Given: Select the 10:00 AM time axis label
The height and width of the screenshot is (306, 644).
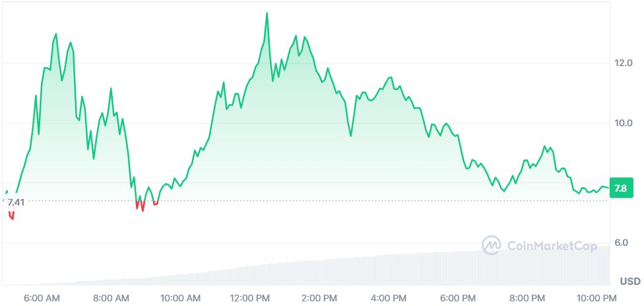Looking at the screenshot, I should point(181,297).
